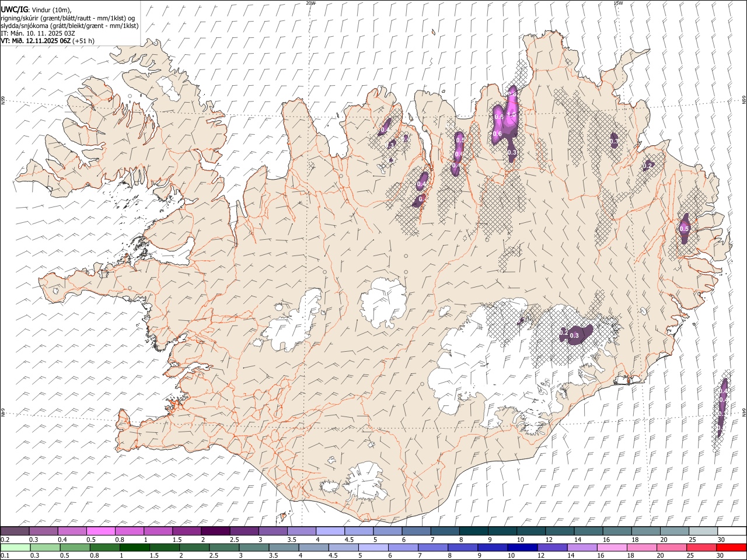
Task: Click the '12' label in the upper legend row
Action: click(549, 540)
